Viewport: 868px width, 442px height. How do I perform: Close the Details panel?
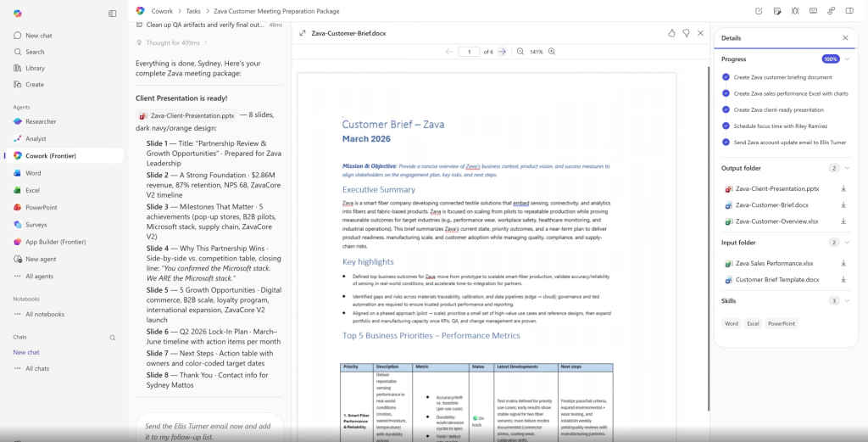pyautogui.click(x=845, y=38)
